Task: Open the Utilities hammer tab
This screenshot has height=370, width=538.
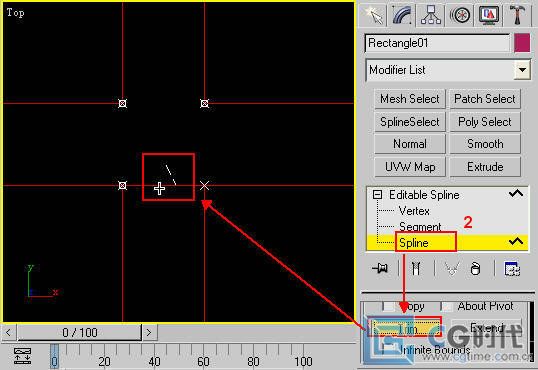Action: (x=517, y=15)
